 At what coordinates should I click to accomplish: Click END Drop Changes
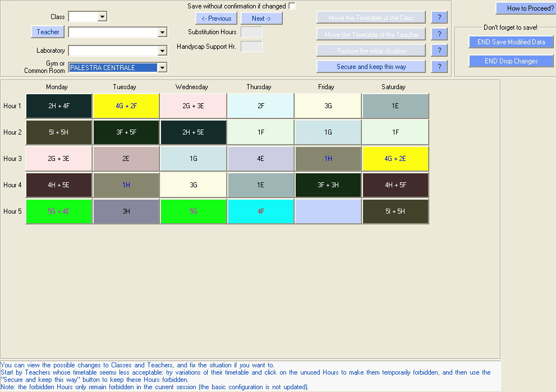[x=511, y=61]
